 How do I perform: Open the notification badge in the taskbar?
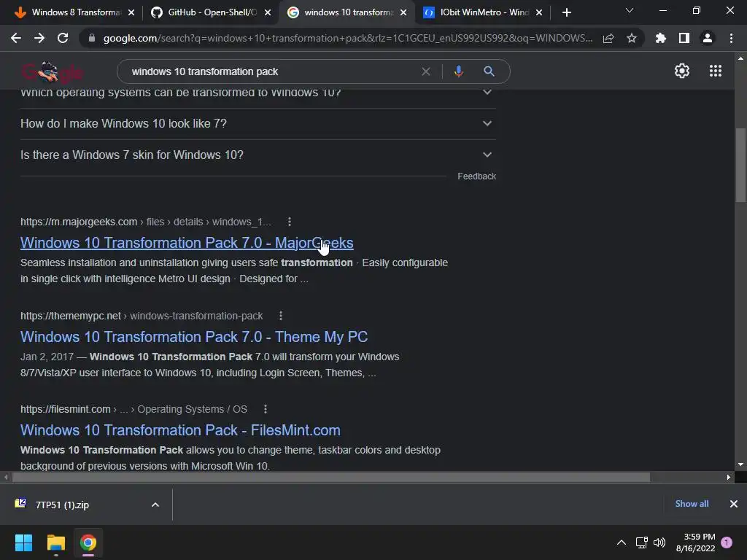tap(727, 542)
